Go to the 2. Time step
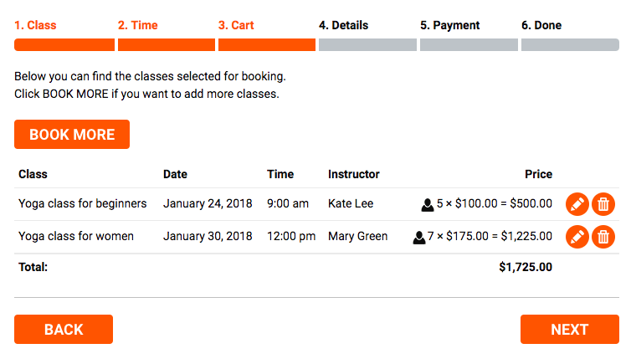This screenshot has width=631, height=364. point(137,25)
